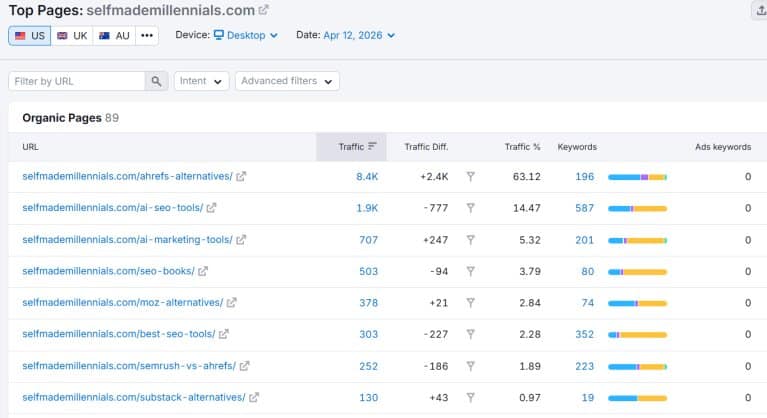Viewport: 767px width, 418px height.
Task: Click keywords count 196
Action: [x=585, y=176]
